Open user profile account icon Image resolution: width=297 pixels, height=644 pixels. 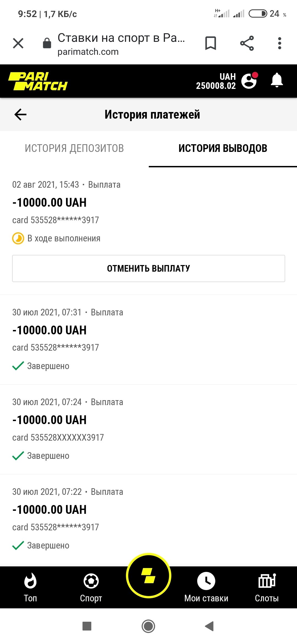(x=249, y=81)
